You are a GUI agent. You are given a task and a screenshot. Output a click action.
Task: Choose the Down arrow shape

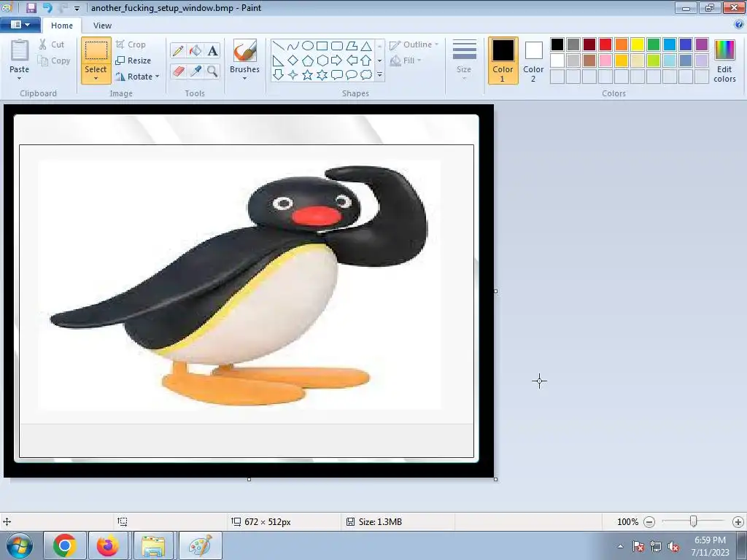[x=279, y=75]
